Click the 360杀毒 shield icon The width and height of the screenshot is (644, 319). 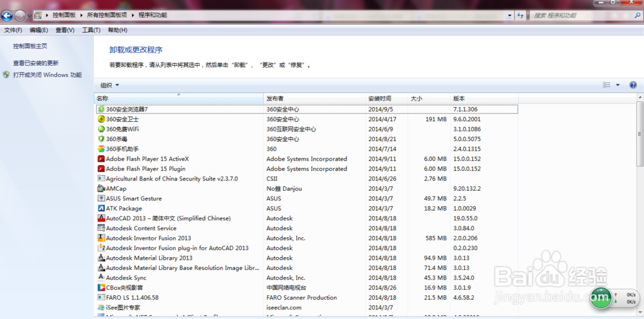(x=101, y=139)
